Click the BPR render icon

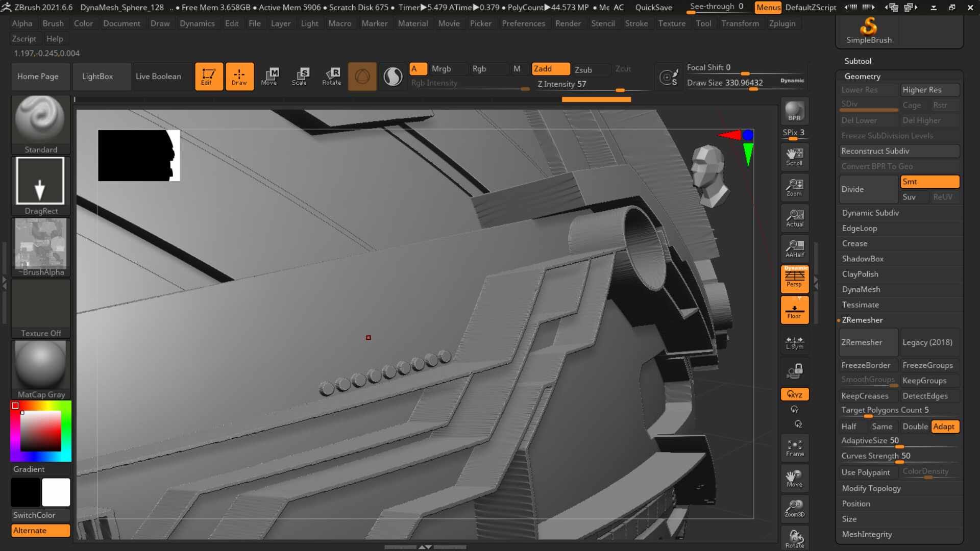pyautogui.click(x=794, y=111)
